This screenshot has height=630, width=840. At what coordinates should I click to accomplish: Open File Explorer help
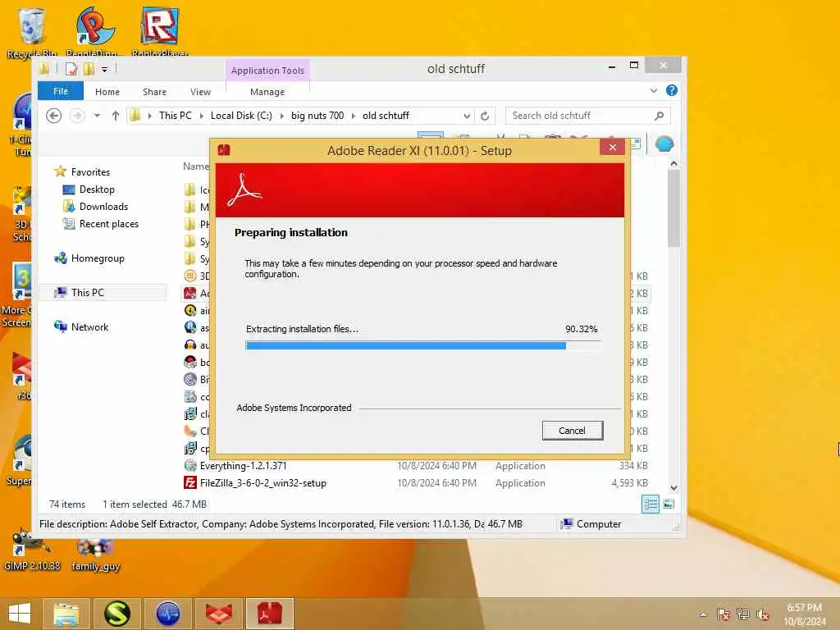671,90
